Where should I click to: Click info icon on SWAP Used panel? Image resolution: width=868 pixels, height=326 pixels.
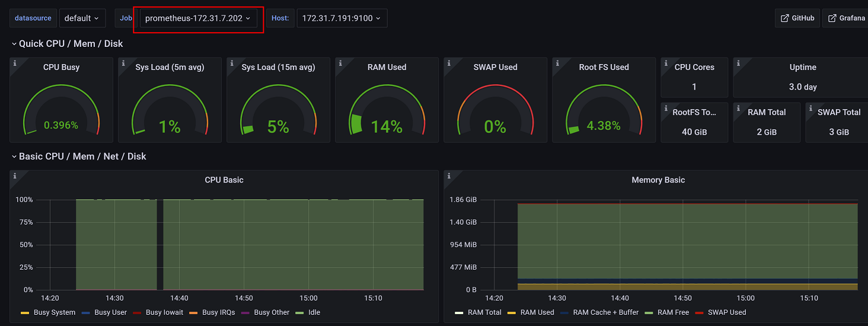pyautogui.click(x=448, y=62)
